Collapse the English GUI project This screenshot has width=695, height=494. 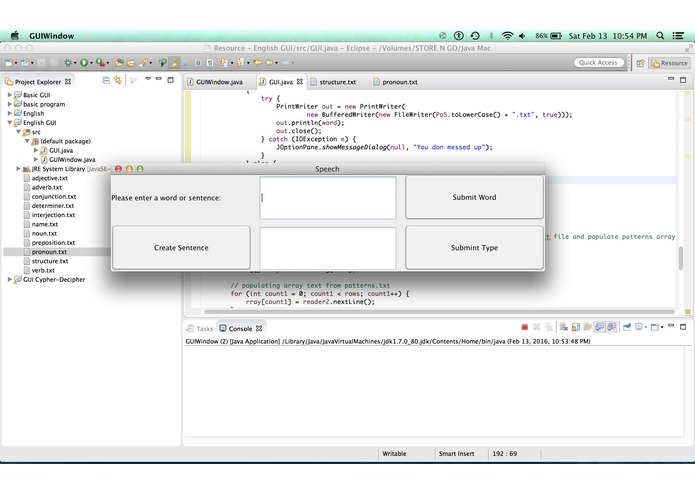click(x=9, y=123)
